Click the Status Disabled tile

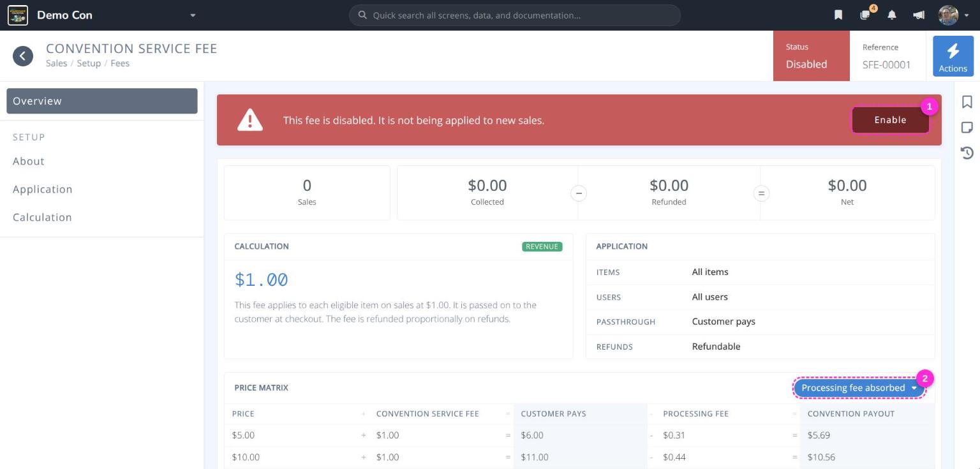(x=812, y=56)
